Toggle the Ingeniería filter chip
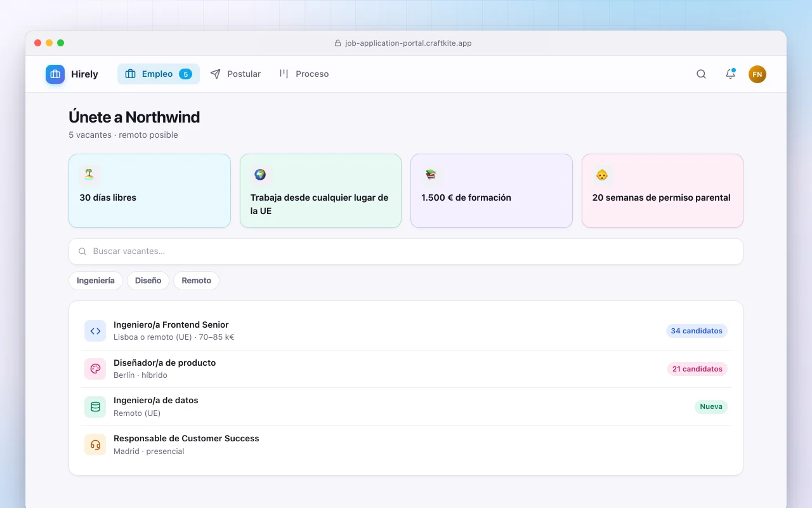Viewport: 812px width, 508px height. point(96,281)
